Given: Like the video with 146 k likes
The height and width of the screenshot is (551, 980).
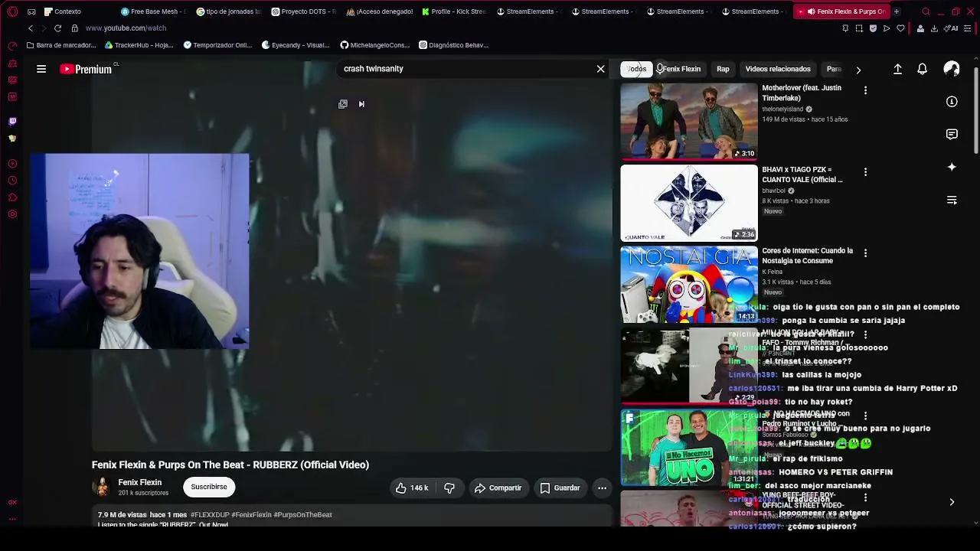Looking at the screenshot, I should click(412, 487).
